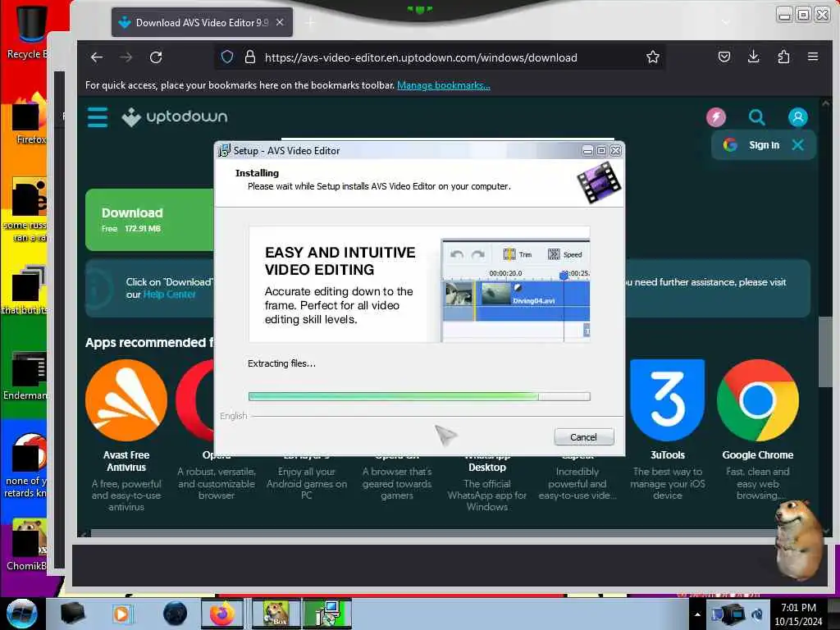Screen dimensions: 840x630
Task: Open a new Firefox tab
Action: point(310,22)
